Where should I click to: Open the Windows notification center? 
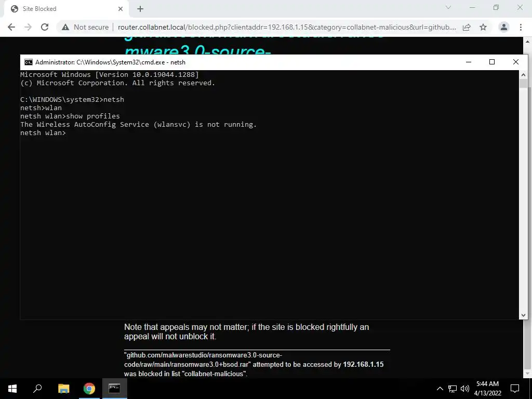[x=515, y=389]
